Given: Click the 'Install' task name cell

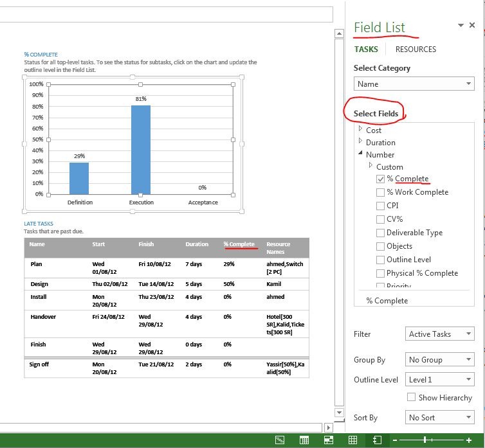Looking at the screenshot, I should 39,297.
